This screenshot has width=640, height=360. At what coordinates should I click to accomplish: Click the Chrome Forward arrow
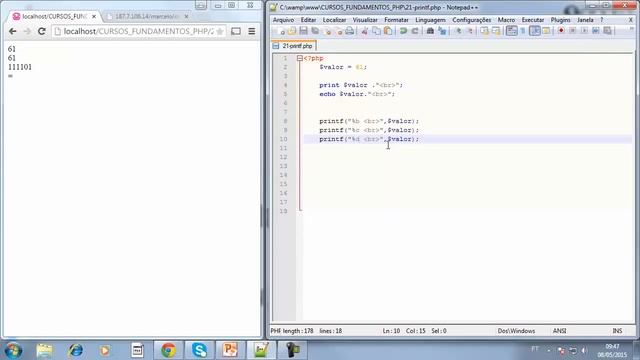pos(27,31)
